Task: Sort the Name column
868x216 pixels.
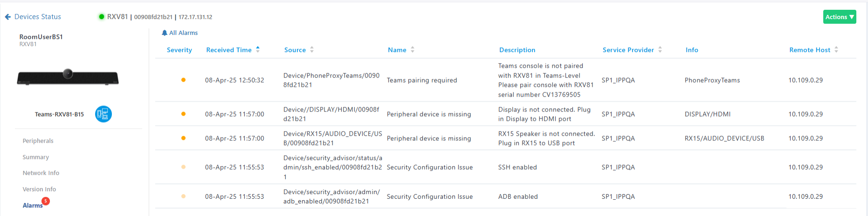Action: pyautogui.click(x=413, y=49)
